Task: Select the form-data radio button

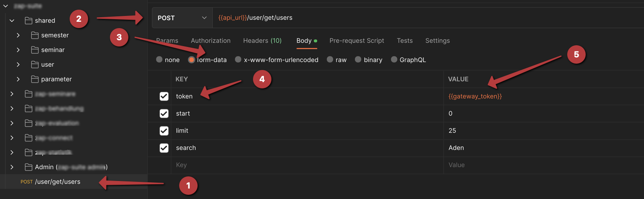Action: [x=191, y=59]
